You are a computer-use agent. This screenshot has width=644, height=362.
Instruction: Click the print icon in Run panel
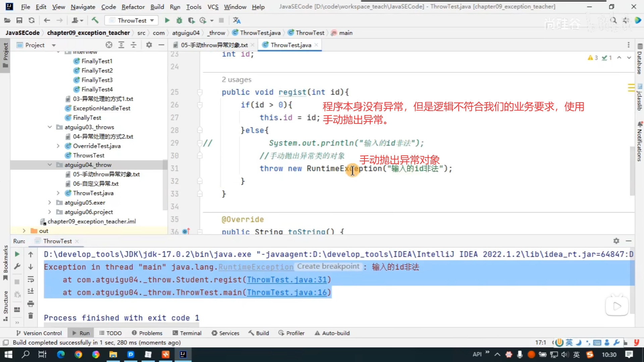[x=31, y=304]
